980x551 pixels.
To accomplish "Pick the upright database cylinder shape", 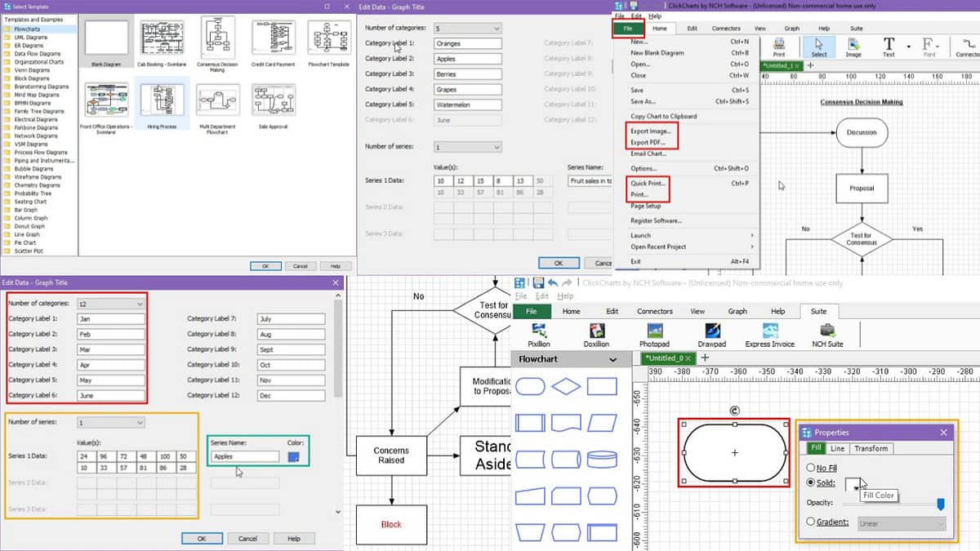I will pos(603,459).
